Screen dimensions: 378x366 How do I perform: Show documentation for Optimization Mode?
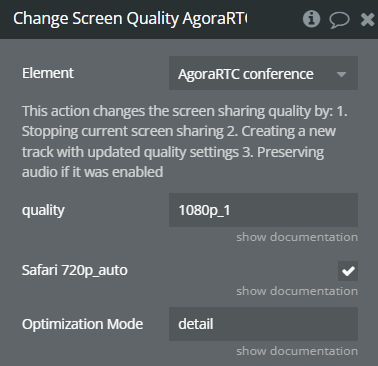(x=297, y=351)
